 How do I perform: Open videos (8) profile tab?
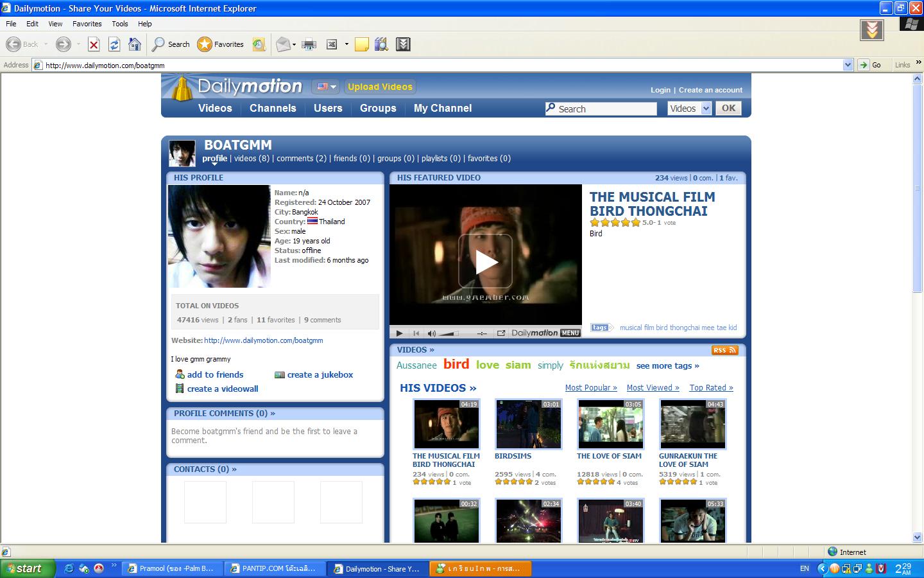252,158
